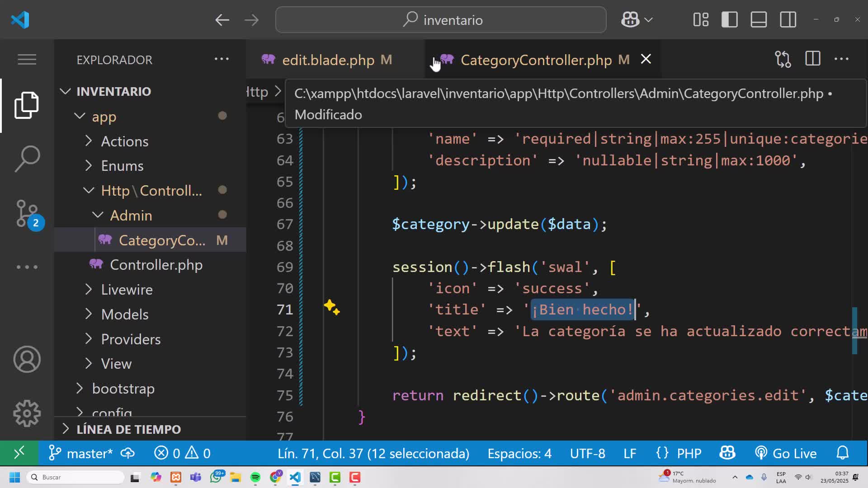The width and height of the screenshot is (868, 488).
Task: Select CategoryCo... file in explorer tree
Action: click(150, 240)
